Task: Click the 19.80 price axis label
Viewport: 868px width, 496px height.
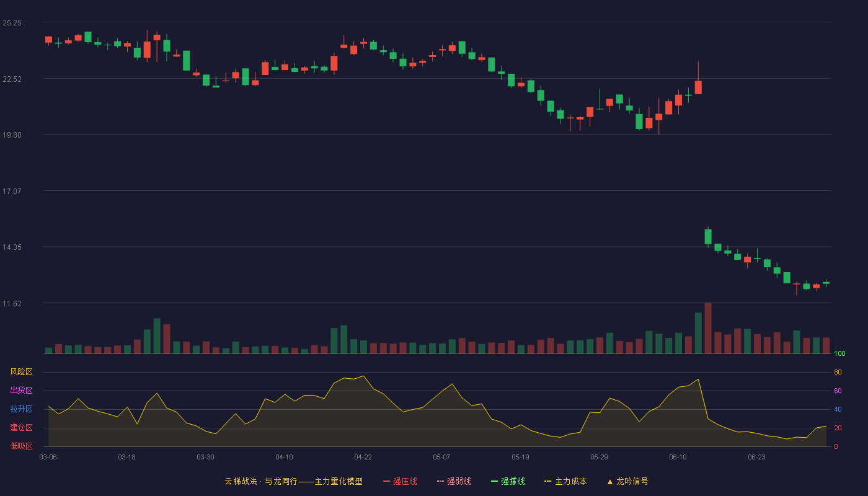Action: click(x=12, y=135)
